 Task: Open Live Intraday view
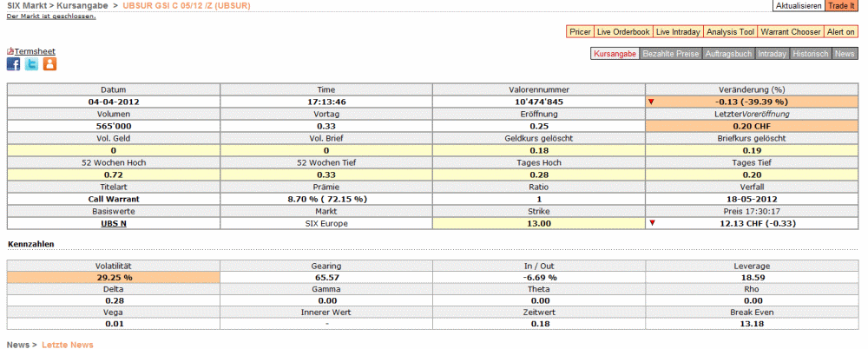[677, 32]
